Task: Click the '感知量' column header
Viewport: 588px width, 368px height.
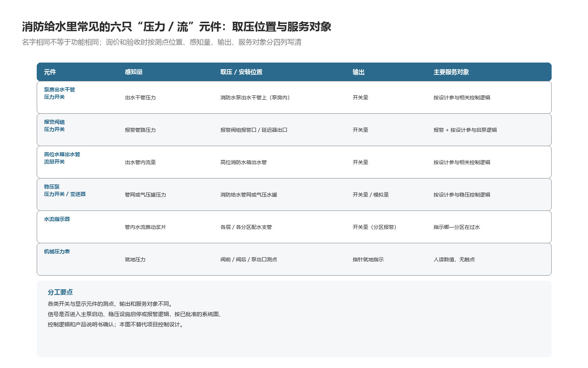Action: [134, 72]
